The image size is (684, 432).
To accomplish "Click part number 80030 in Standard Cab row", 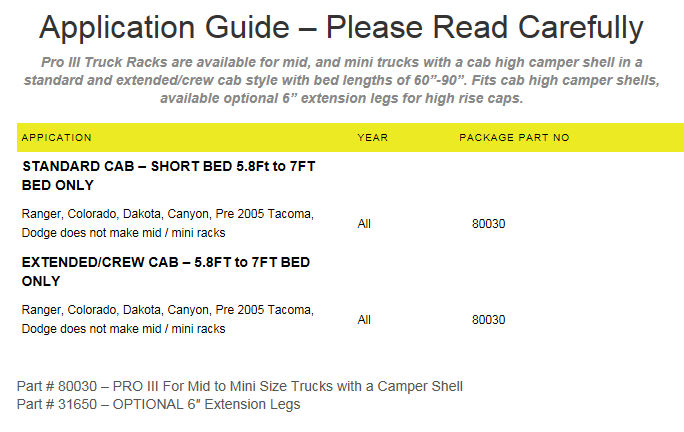I will pyautogui.click(x=489, y=224).
